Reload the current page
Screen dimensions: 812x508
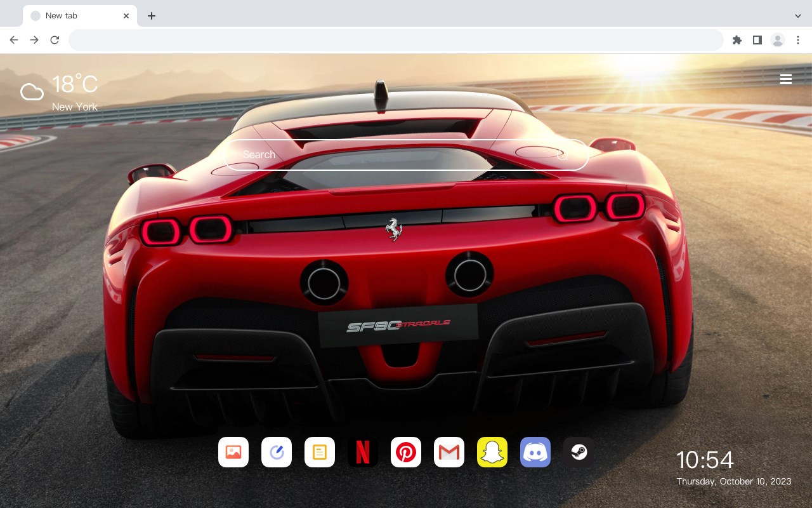click(55, 40)
